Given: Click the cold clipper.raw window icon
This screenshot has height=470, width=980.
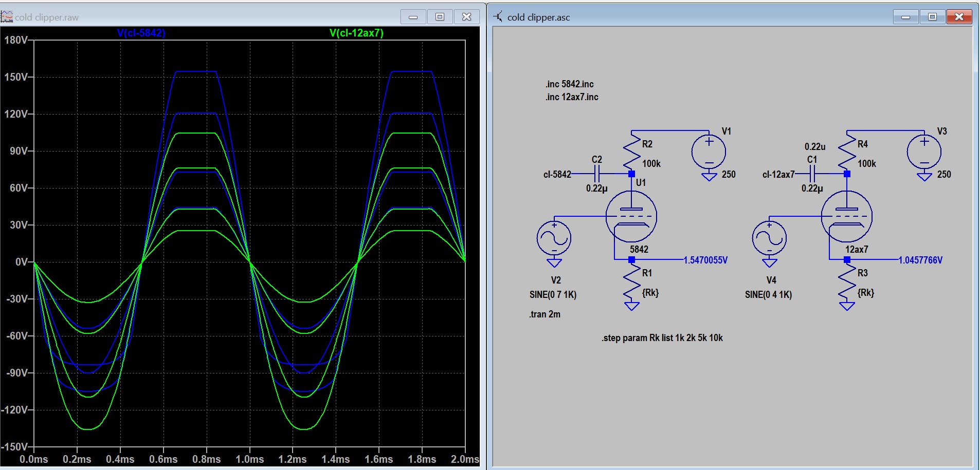Looking at the screenshot, I should pyautogui.click(x=7, y=17).
